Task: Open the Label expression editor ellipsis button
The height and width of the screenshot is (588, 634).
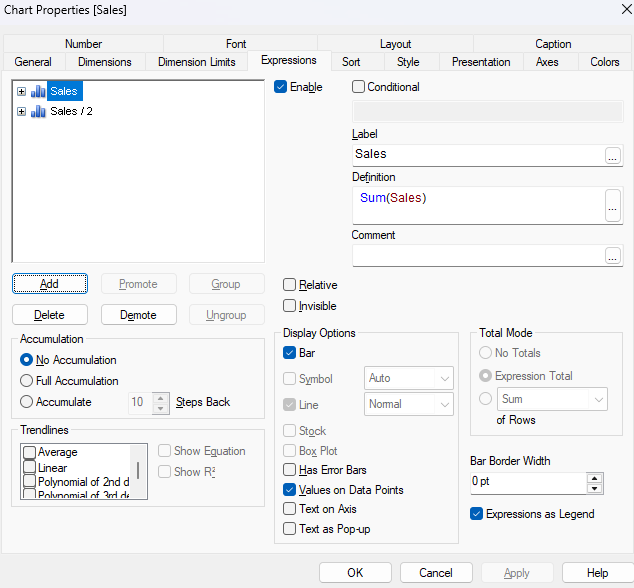Action: (613, 156)
